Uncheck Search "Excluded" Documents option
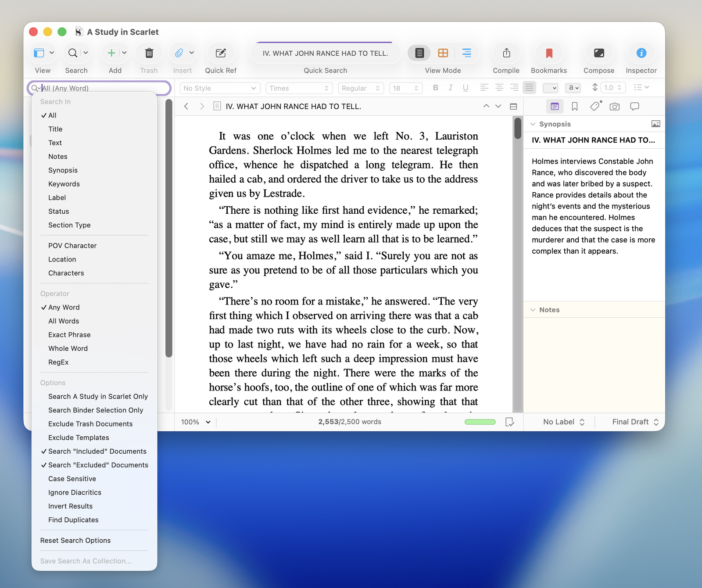Screen dimensions: 702x588 tap(98, 465)
